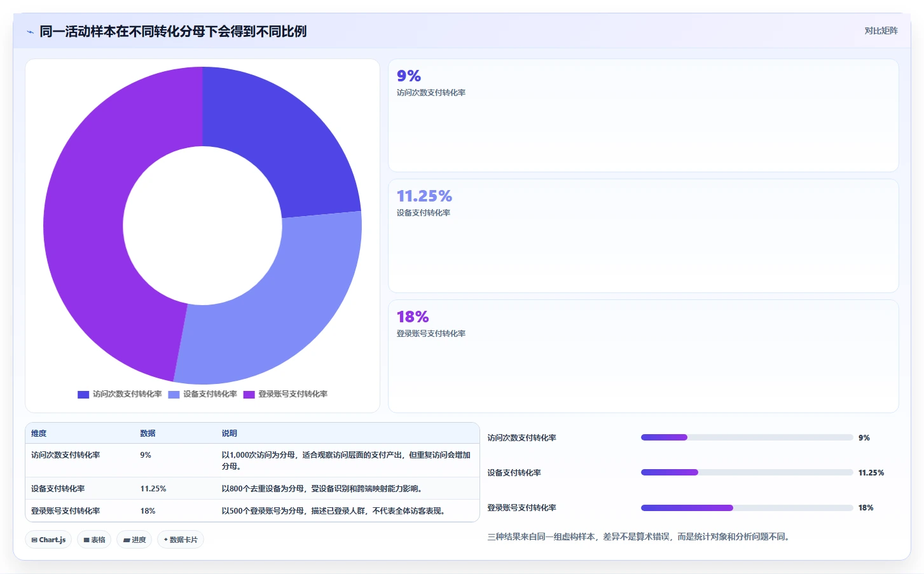Click the title 同一活动样本在不同转化分母下会得到不同比例
Image resolution: width=924 pixels, height=574 pixels.
point(173,31)
